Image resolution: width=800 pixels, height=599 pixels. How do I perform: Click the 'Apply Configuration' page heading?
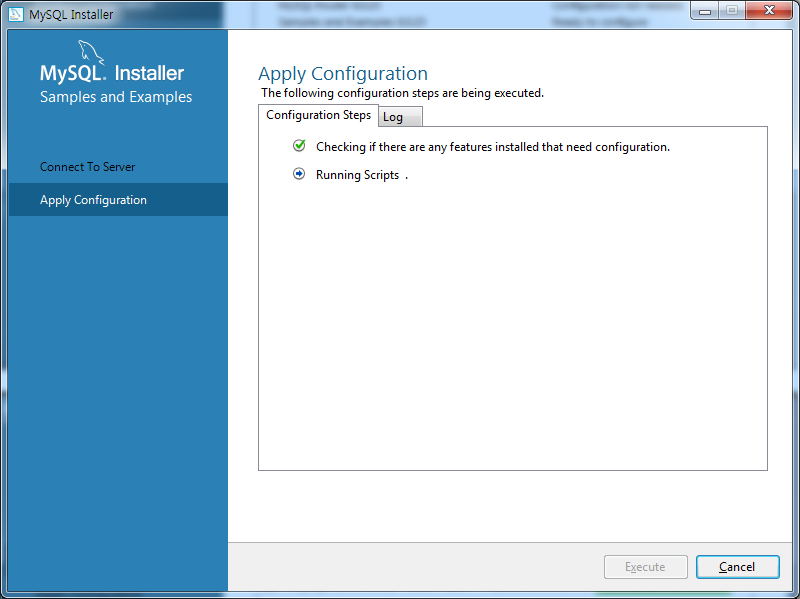(343, 73)
